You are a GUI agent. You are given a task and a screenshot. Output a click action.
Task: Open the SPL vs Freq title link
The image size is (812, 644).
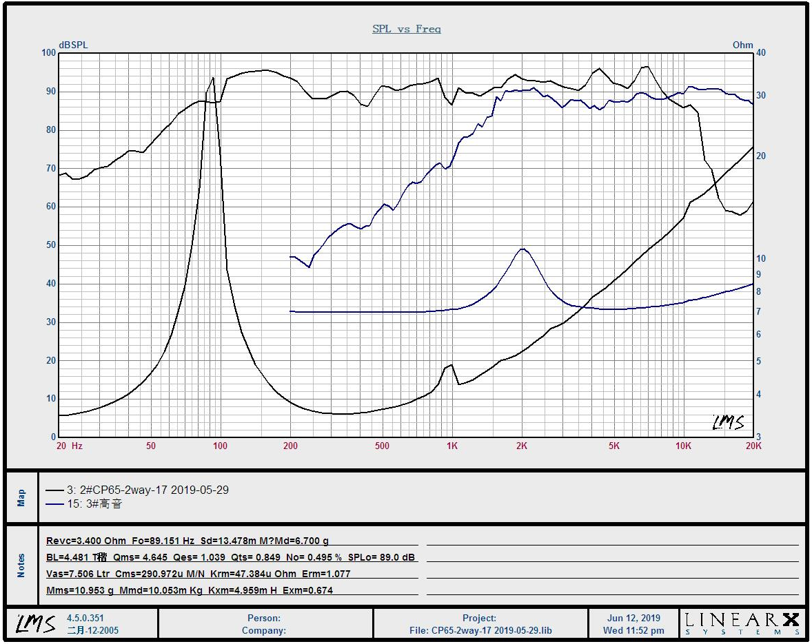point(406,29)
